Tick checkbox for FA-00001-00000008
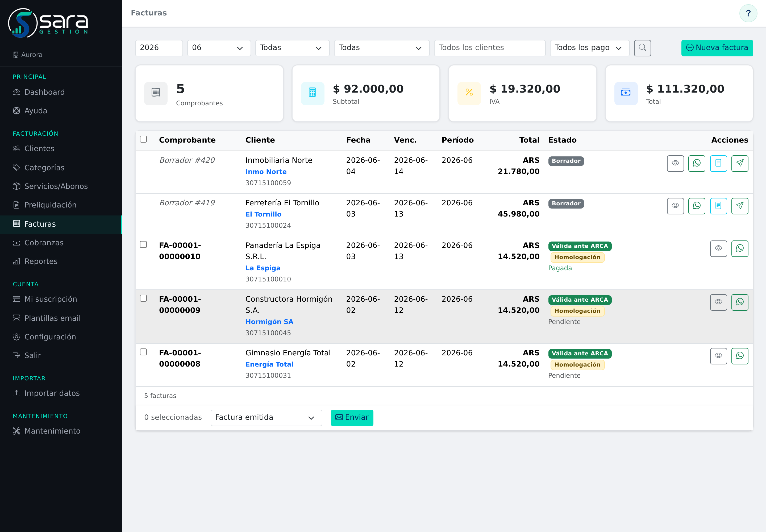 coord(143,352)
